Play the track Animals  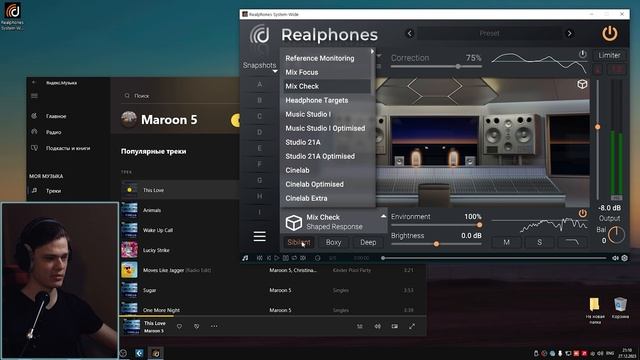(152, 210)
